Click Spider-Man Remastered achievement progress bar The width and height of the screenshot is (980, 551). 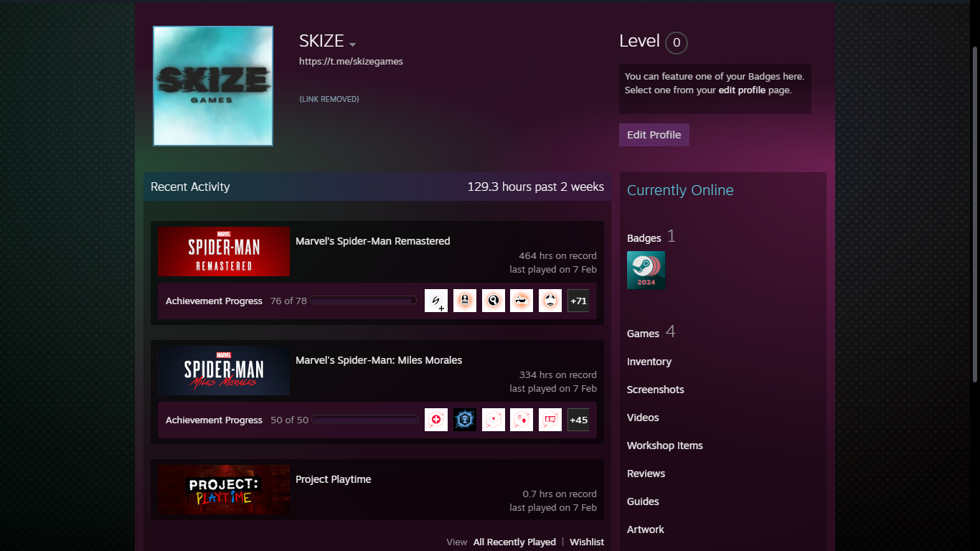364,301
